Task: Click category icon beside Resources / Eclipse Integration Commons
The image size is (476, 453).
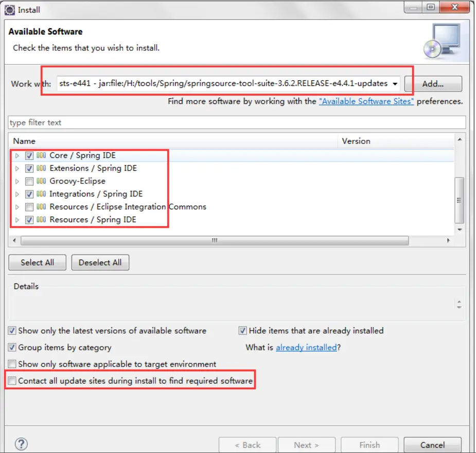Action: (41, 207)
